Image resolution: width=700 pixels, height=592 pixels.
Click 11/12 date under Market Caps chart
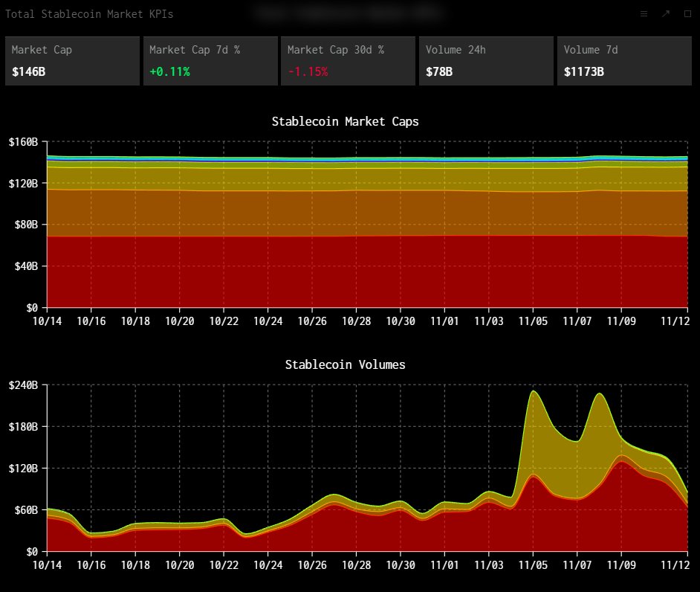(675, 321)
